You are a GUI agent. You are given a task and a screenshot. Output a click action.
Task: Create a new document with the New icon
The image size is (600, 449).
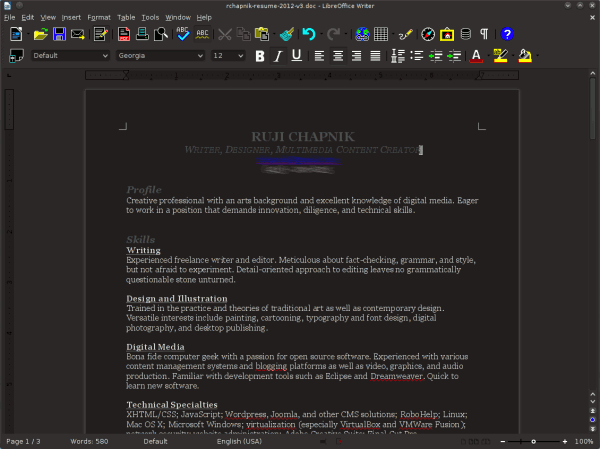[x=16, y=34]
